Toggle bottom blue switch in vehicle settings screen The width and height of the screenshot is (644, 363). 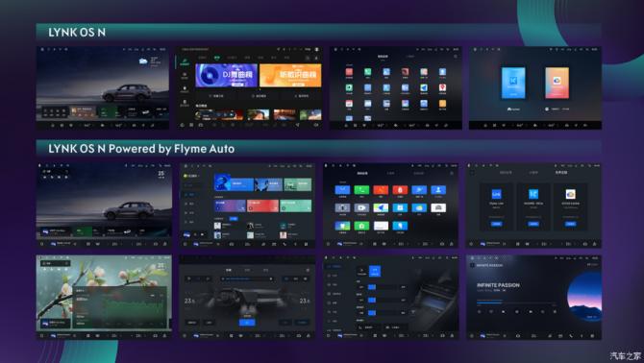click(372, 313)
